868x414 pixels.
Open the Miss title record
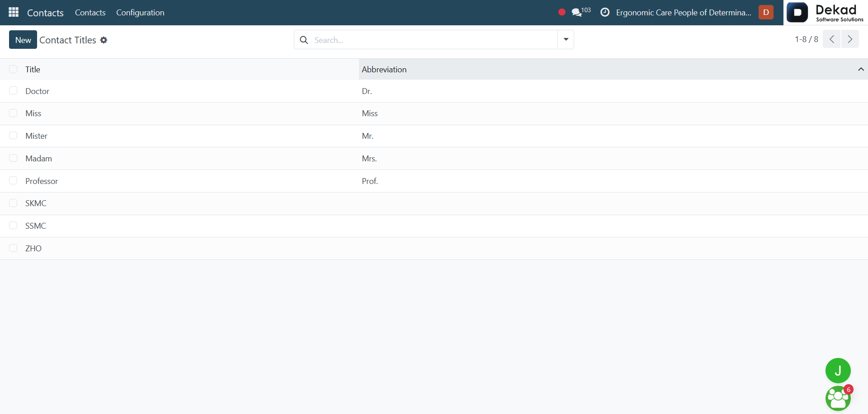[x=33, y=113]
